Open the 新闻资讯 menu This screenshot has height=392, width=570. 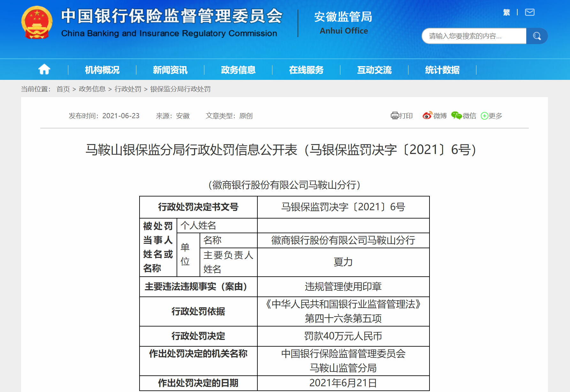170,70
